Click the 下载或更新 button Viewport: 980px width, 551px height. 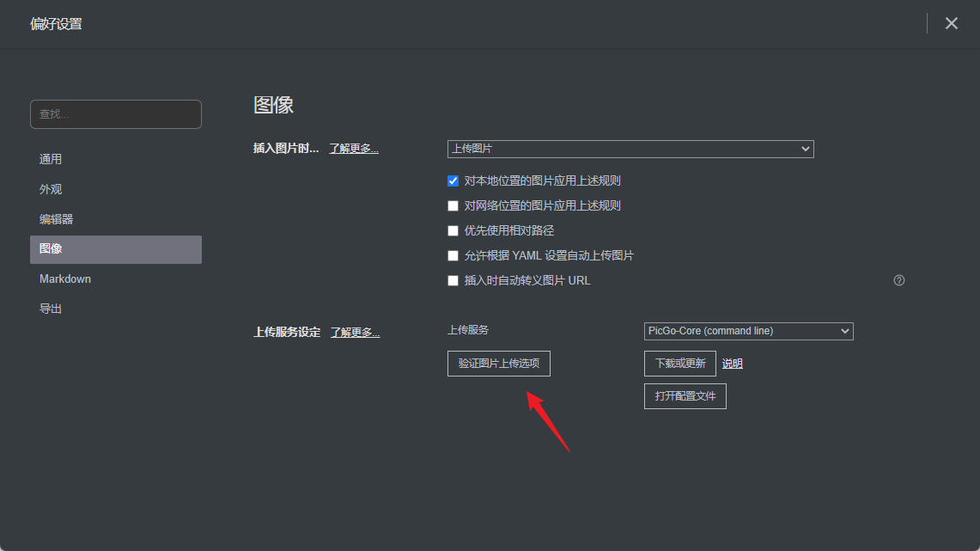coord(680,364)
